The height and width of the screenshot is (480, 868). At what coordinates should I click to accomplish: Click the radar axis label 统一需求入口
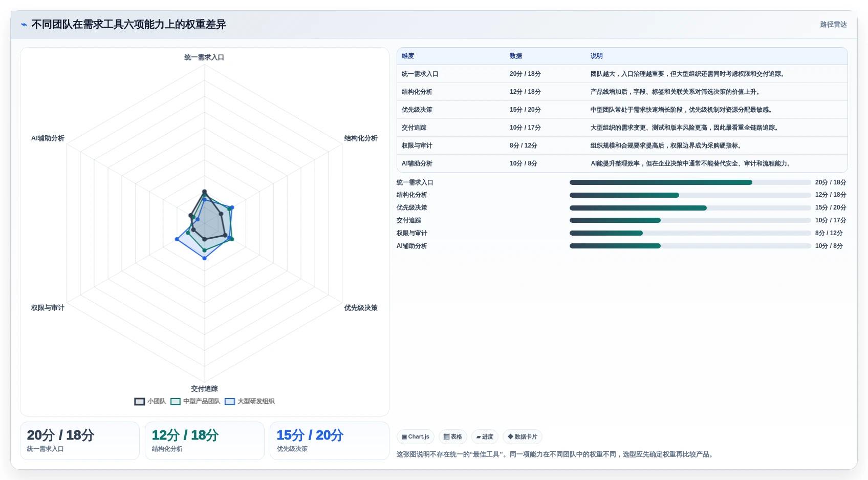(x=204, y=57)
